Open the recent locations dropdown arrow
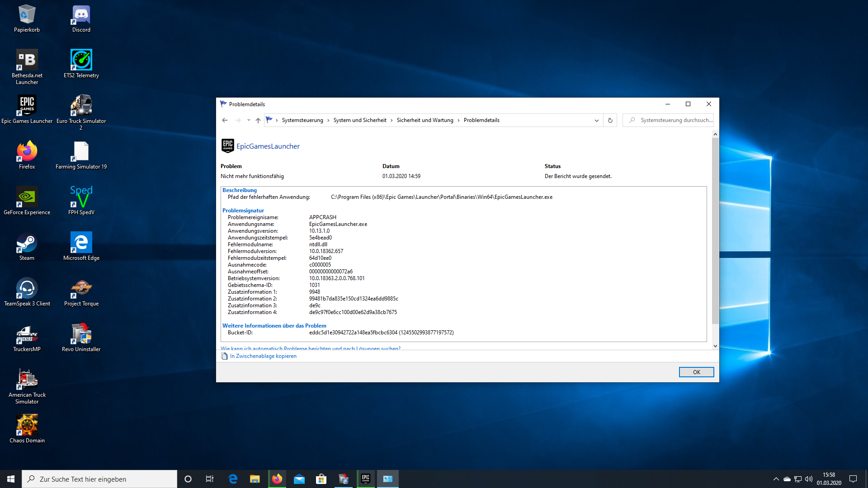The height and width of the screenshot is (488, 868). click(x=249, y=120)
